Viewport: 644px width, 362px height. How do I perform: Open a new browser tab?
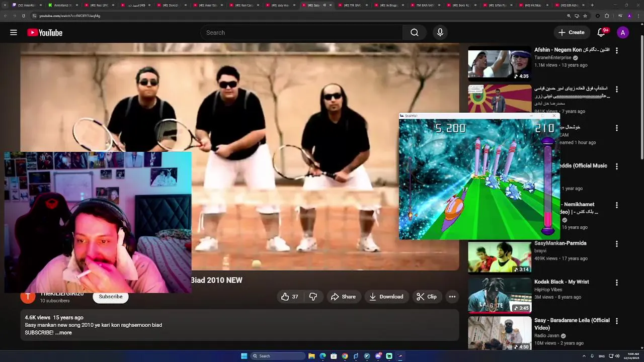592,5
